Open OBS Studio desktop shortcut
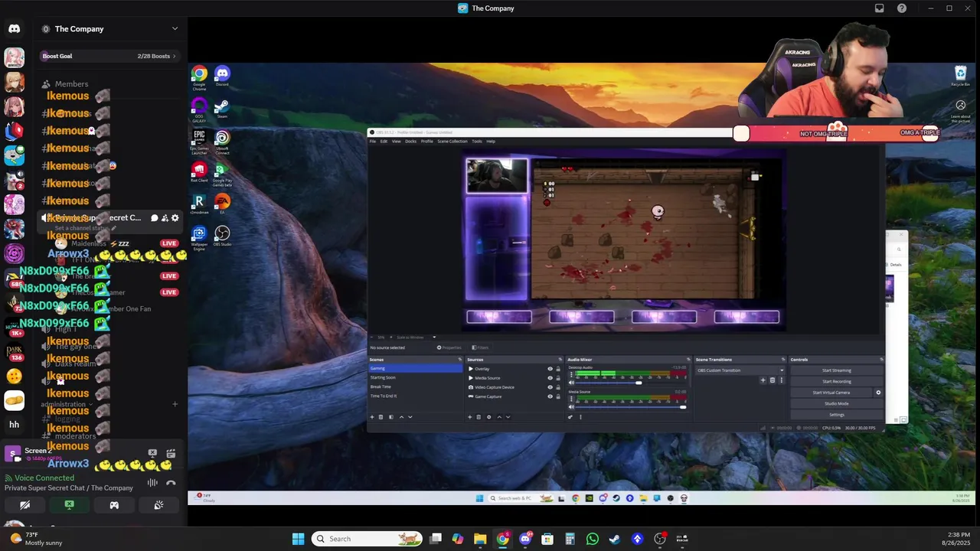This screenshot has width=980, height=551. tap(222, 236)
